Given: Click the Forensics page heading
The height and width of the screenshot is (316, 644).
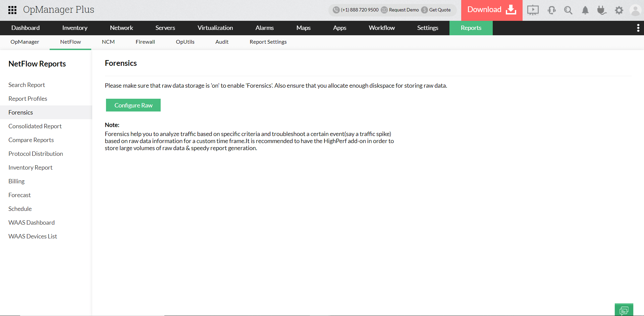Looking at the screenshot, I should click(121, 63).
